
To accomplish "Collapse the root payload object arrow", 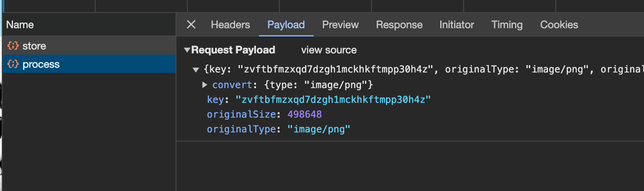I will click(x=196, y=69).
